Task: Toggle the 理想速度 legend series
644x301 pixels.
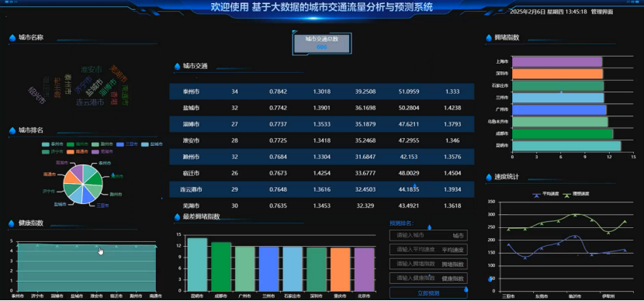Action: (576, 193)
